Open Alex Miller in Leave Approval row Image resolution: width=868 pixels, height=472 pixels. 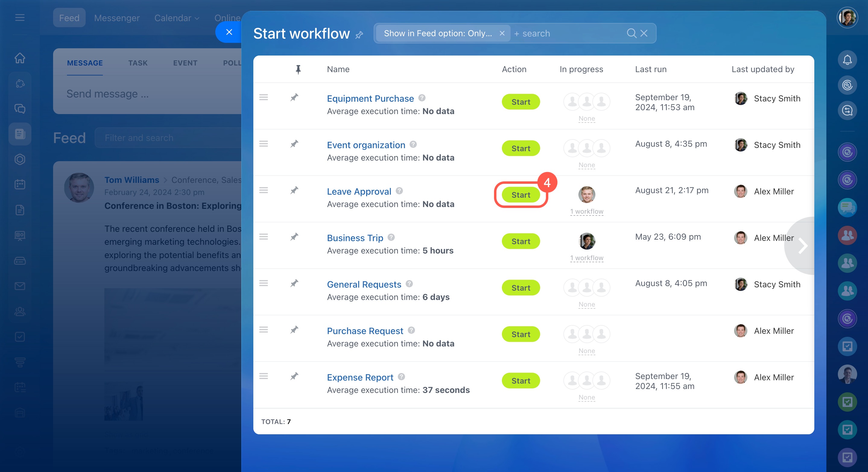click(774, 192)
